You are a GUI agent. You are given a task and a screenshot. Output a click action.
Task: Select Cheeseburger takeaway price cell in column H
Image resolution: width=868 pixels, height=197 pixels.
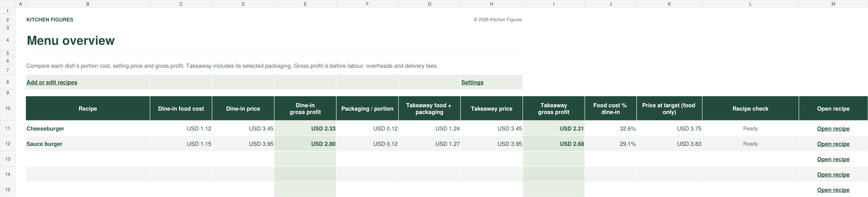click(492, 129)
